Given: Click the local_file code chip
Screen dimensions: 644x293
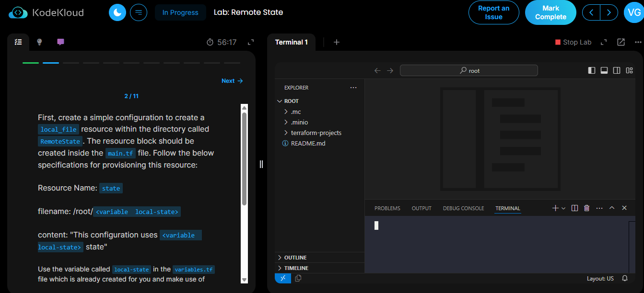Looking at the screenshot, I should pyautogui.click(x=58, y=129).
